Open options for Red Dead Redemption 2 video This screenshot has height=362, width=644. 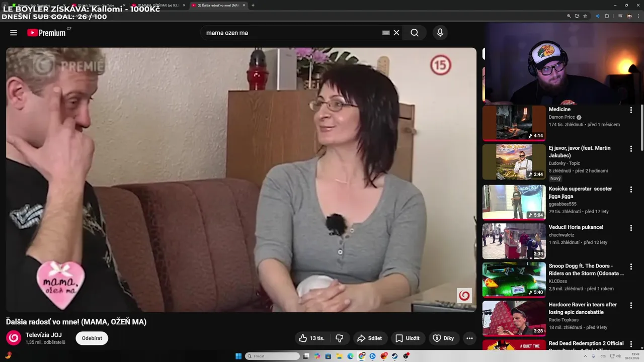[x=631, y=344]
